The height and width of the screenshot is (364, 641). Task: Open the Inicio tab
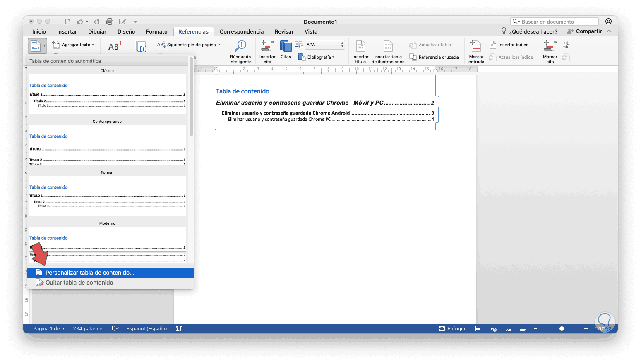[39, 31]
